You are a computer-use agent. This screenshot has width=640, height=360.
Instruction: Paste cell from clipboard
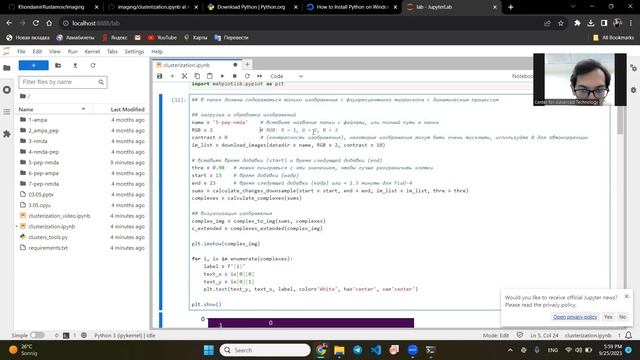tap(209, 76)
